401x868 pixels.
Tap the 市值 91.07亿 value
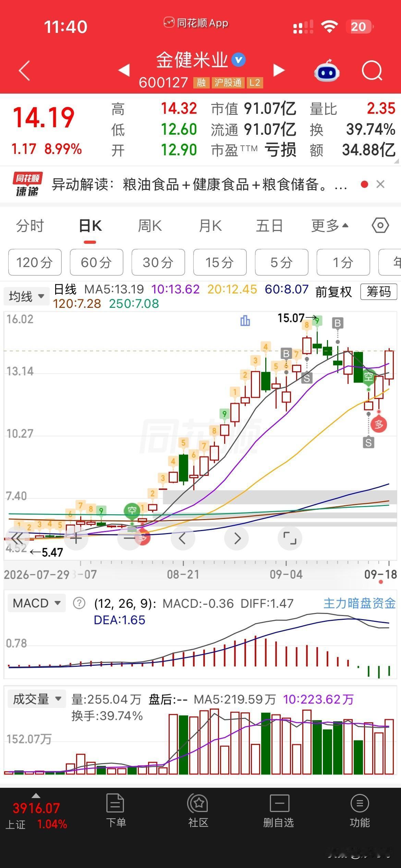(253, 109)
